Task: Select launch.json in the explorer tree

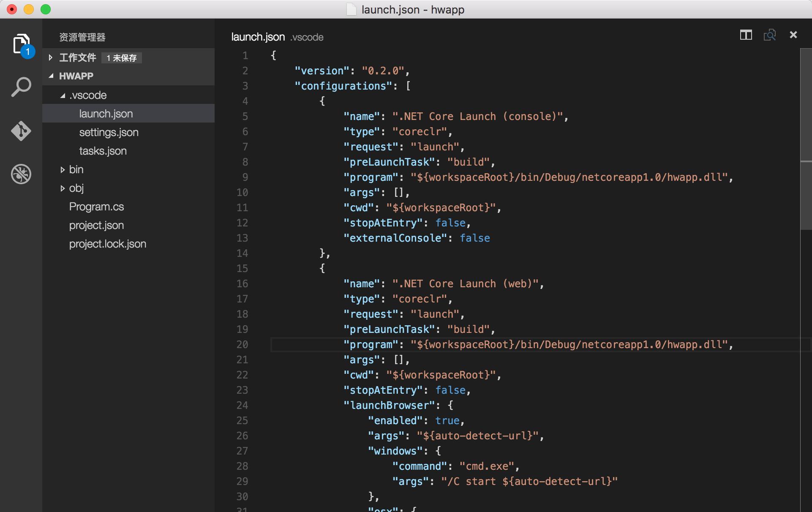Action: point(128,114)
